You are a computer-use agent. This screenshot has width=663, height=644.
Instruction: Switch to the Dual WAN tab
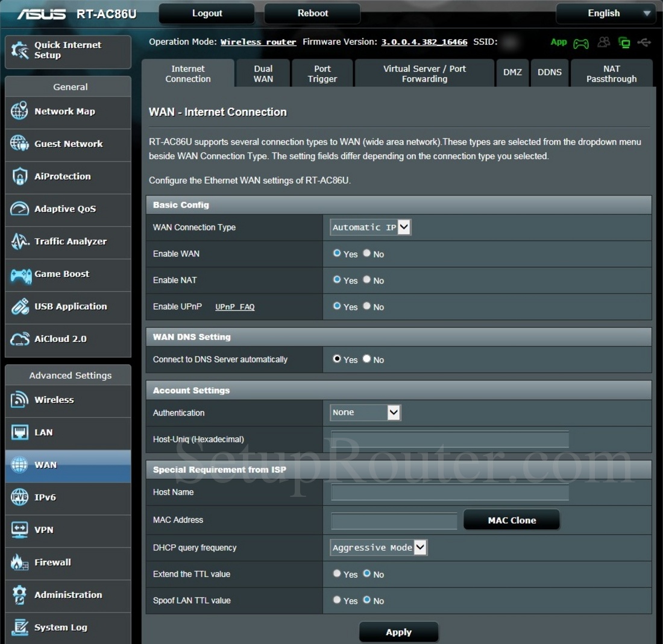(263, 74)
